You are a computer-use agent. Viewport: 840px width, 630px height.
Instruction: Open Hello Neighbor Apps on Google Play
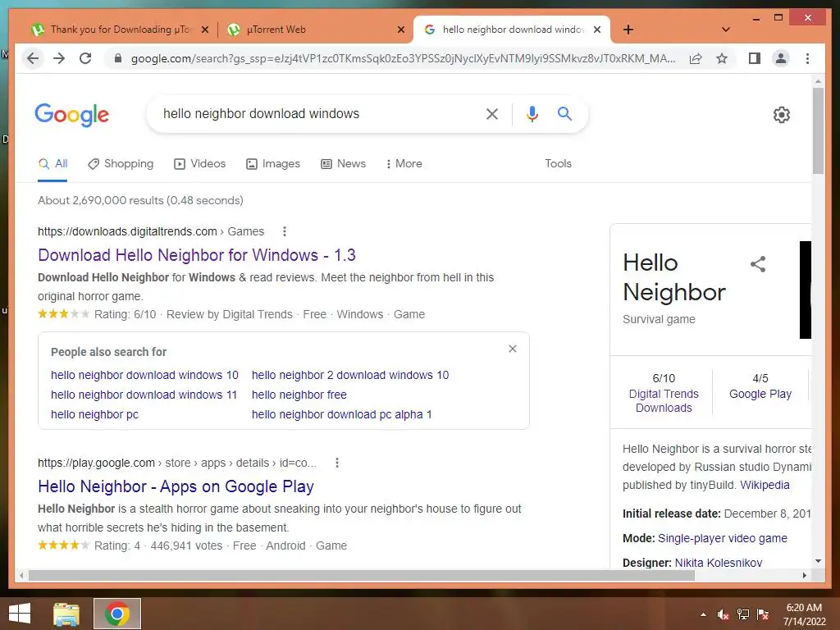click(176, 486)
